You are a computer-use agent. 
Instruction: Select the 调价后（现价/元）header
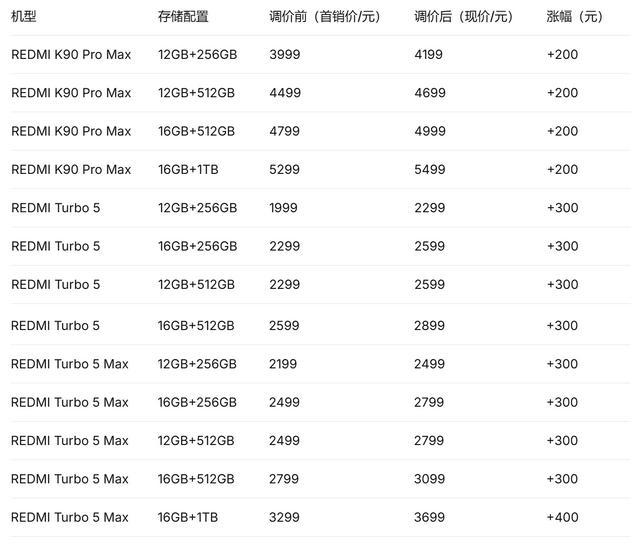[x=463, y=17]
